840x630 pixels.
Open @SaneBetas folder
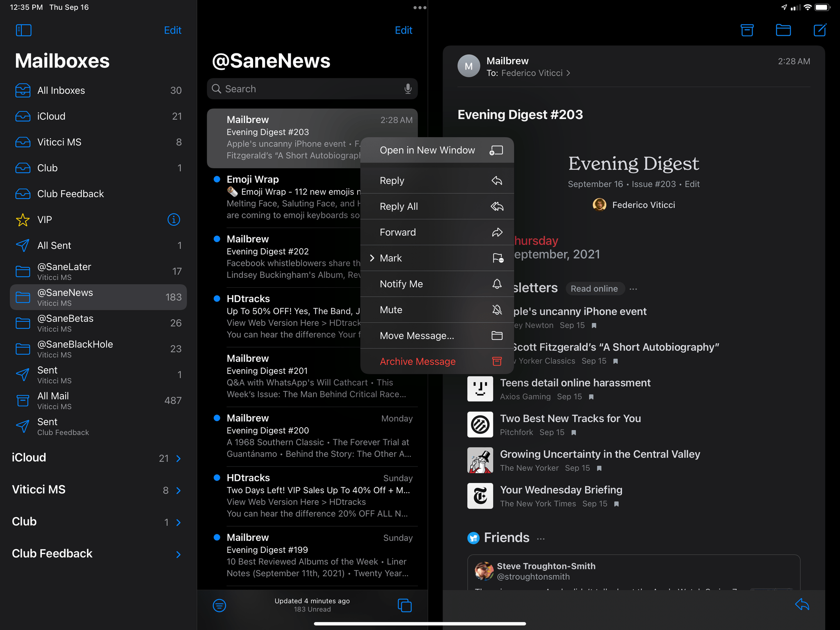(98, 323)
